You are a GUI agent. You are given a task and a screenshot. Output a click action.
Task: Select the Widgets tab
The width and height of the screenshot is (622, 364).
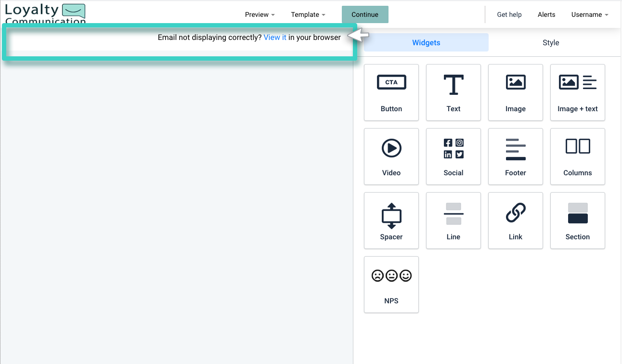tap(426, 42)
